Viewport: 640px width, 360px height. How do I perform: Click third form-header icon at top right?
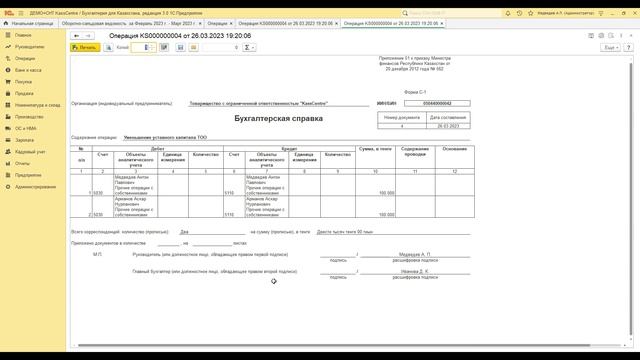611,36
